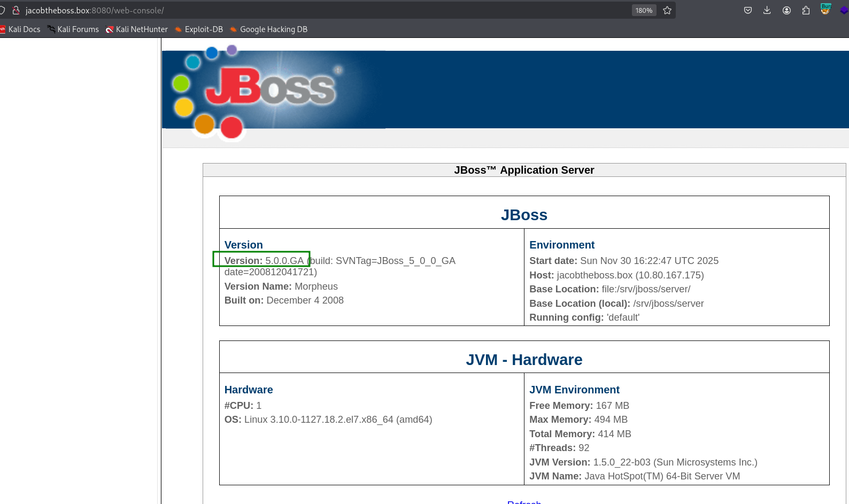Bookmark this page with the star icon
The height and width of the screenshot is (504, 849).
(667, 10)
